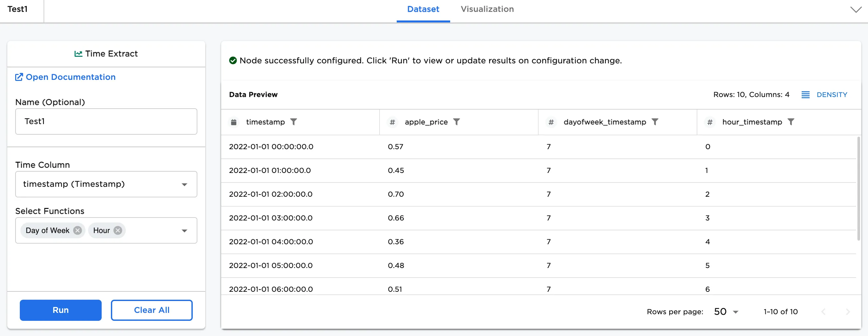This screenshot has width=868, height=336.
Task: Click the Run button
Action: pyautogui.click(x=60, y=310)
